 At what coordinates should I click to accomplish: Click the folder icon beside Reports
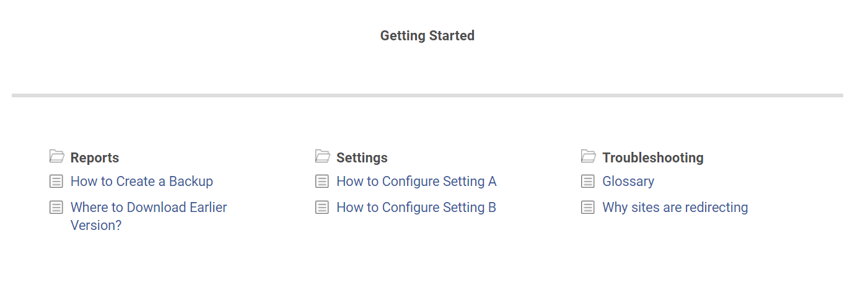pos(56,156)
